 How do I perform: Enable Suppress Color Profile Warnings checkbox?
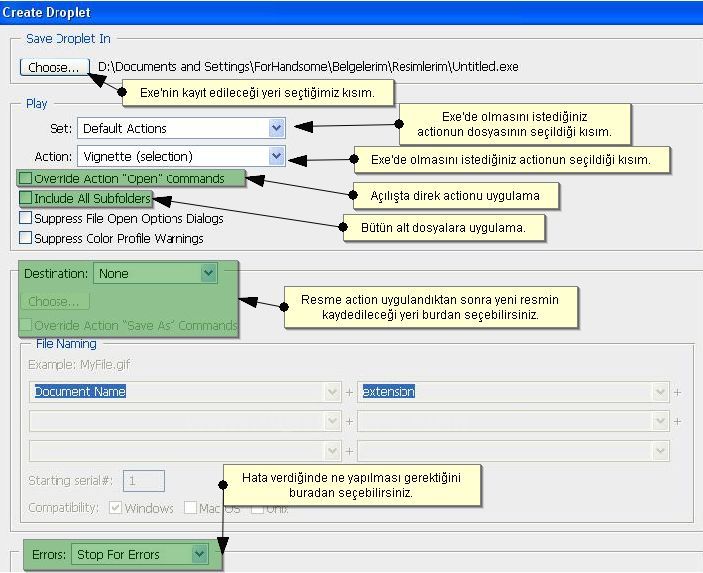pos(26,238)
